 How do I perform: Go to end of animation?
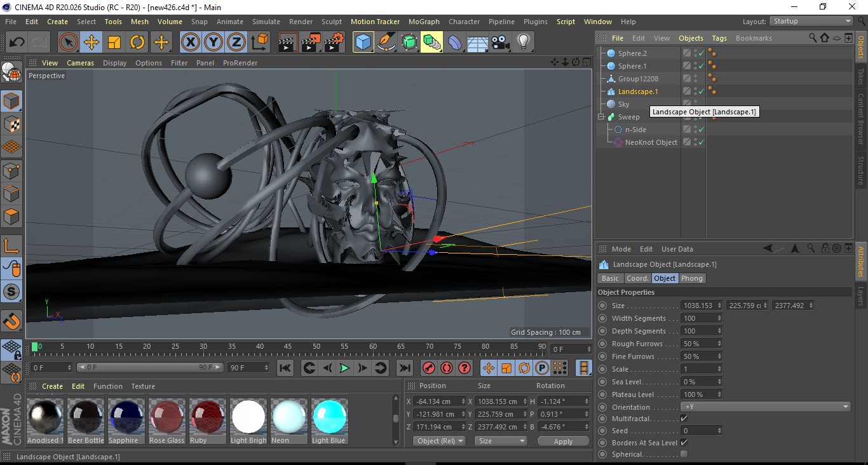pos(404,368)
